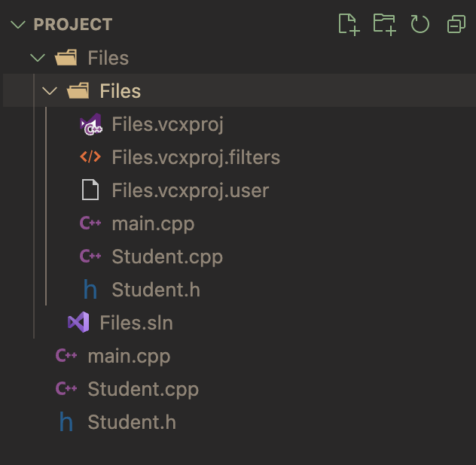Collapse all folders in explorer

[x=456, y=24]
